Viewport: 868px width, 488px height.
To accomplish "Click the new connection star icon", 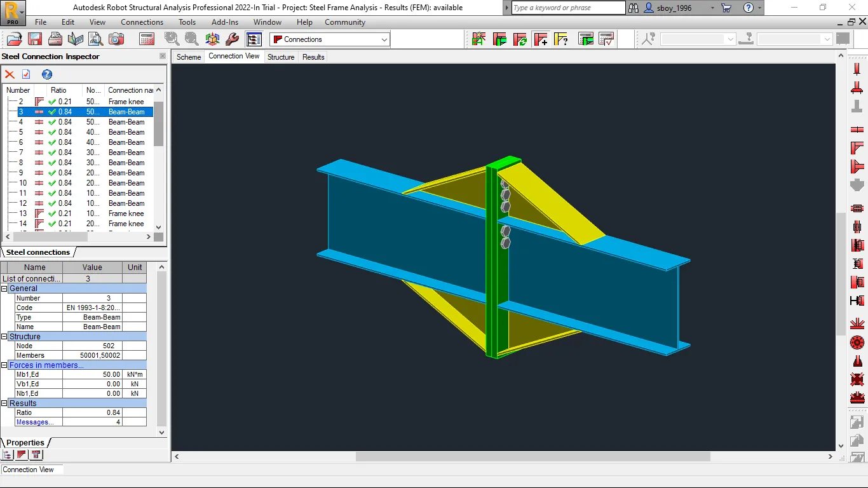I will pyautogui.click(x=479, y=39).
